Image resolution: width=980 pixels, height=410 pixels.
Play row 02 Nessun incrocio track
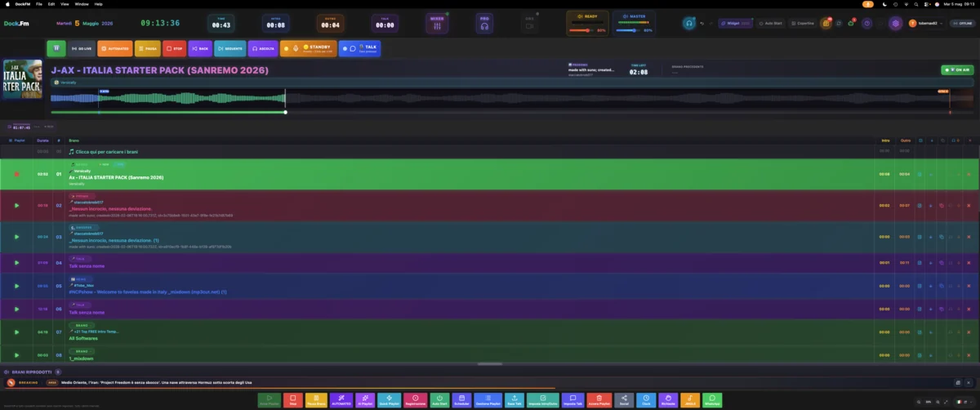click(x=16, y=205)
